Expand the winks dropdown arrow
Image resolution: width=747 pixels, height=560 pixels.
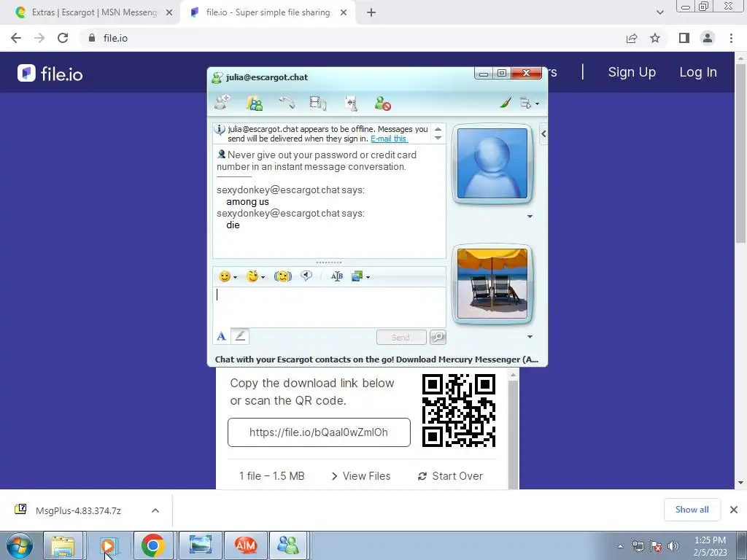[263, 277]
